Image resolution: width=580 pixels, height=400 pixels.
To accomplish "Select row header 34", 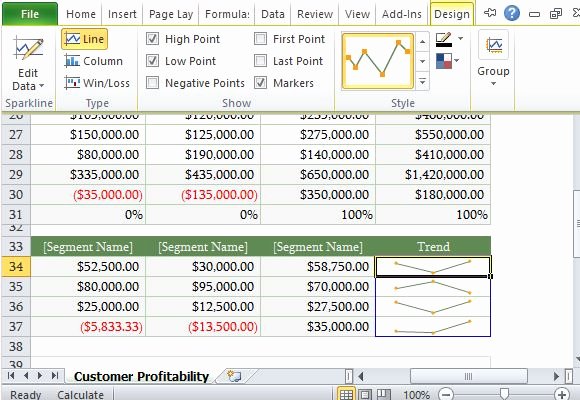I will point(16,266).
